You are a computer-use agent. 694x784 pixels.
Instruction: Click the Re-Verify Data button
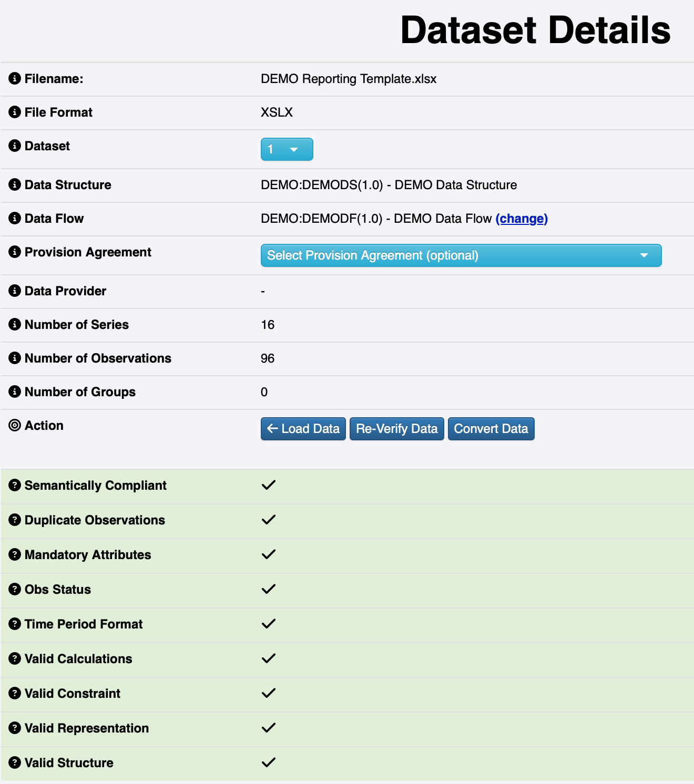[x=396, y=429]
